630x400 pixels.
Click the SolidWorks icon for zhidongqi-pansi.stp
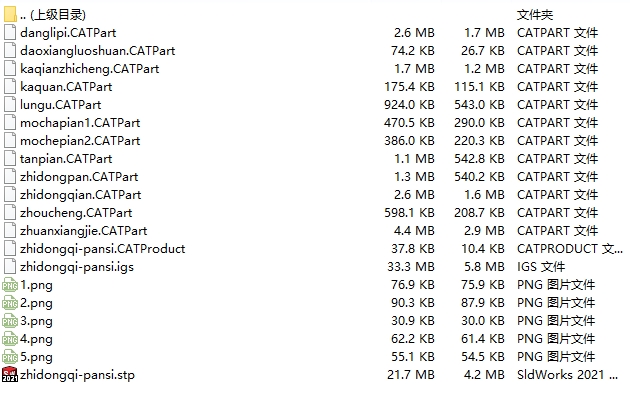10,374
